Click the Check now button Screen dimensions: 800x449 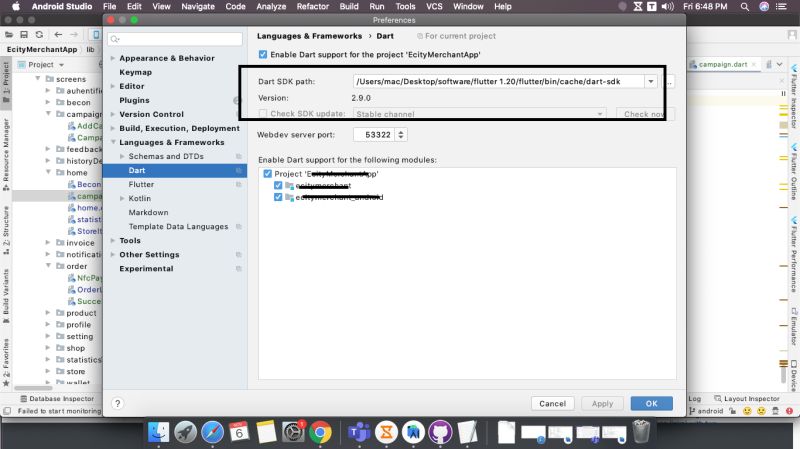coord(645,114)
